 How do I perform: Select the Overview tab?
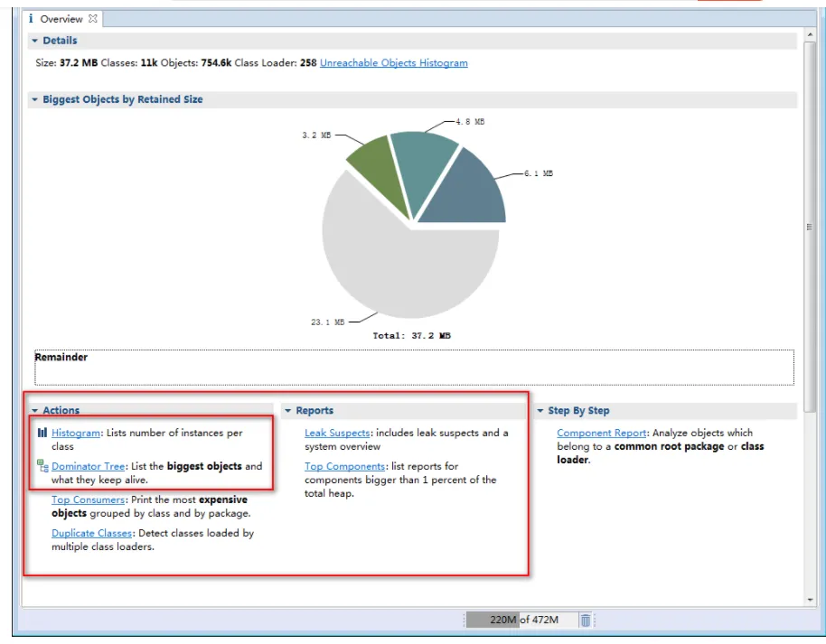(x=61, y=19)
